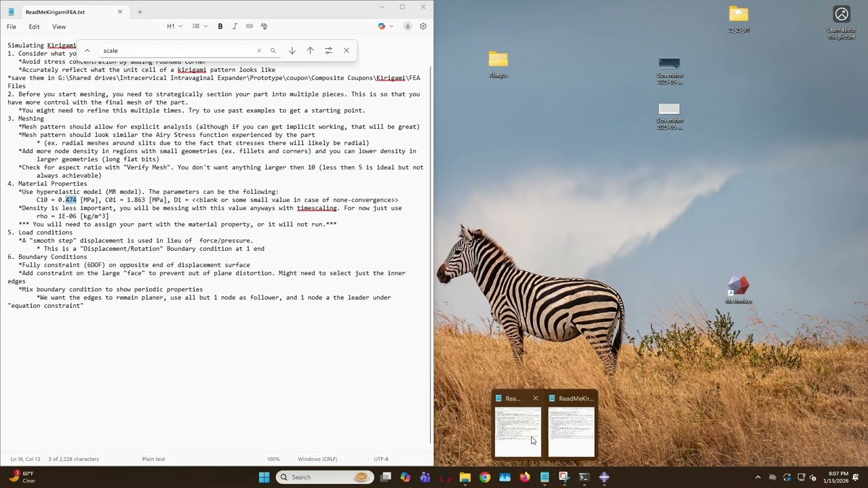The width and height of the screenshot is (868, 488).
Task: Open Firefox from the taskbar
Action: click(x=525, y=477)
